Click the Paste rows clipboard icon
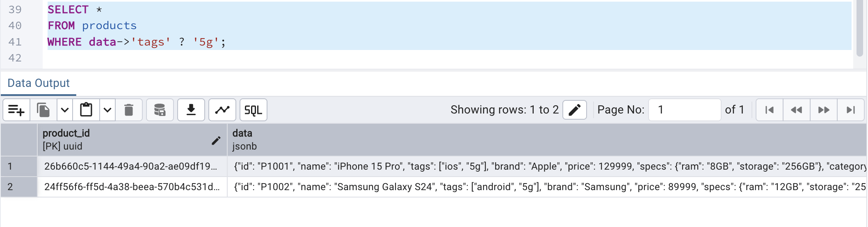 point(86,110)
